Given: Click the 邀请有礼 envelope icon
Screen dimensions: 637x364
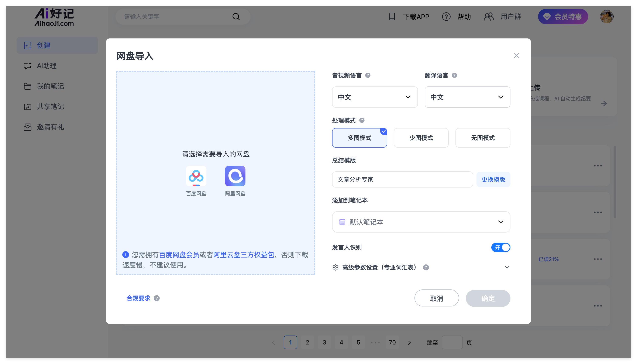Looking at the screenshot, I should pyautogui.click(x=27, y=127).
